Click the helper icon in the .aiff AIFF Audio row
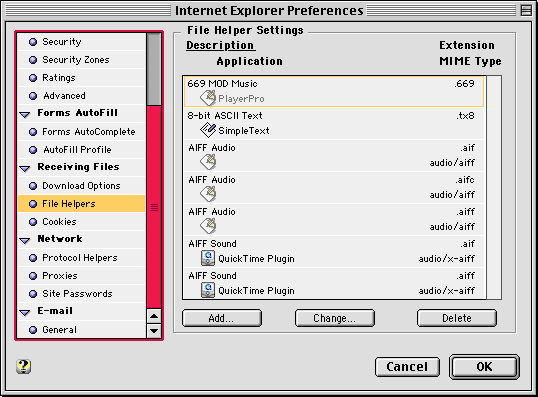 (x=208, y=226)
